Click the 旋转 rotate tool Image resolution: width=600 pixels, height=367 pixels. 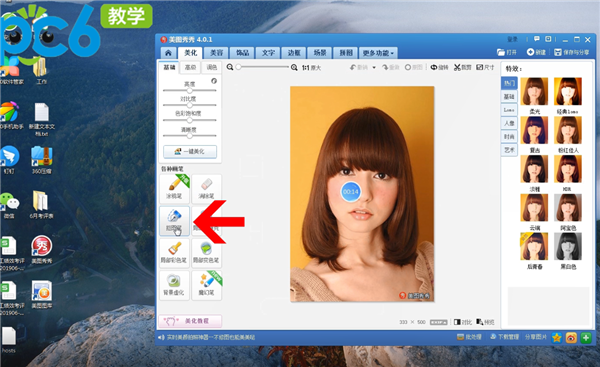[439, 67]
